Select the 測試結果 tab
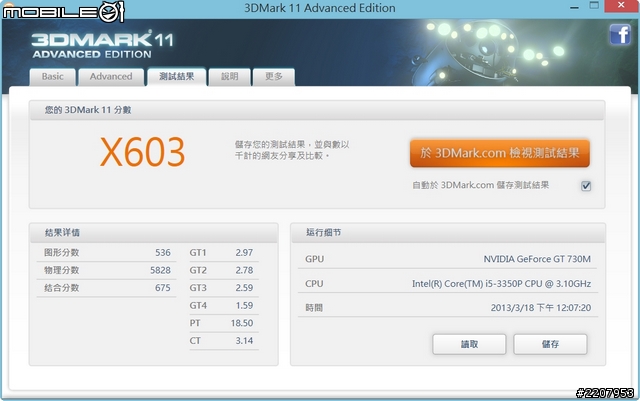This screenshot has height=401, width=640. [x=177, y=76]
